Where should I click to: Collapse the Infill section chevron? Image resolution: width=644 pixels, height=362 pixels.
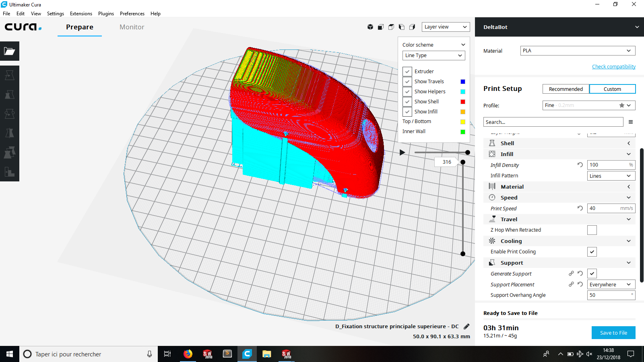(629, 154)
